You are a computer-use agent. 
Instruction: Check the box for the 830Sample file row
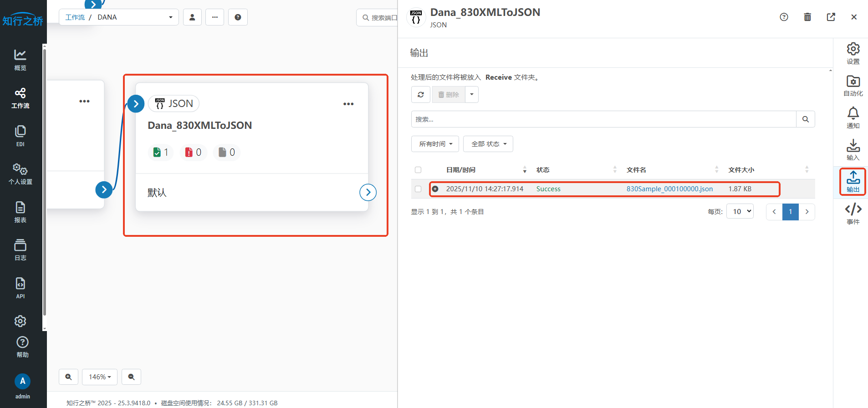click(x=418, y=189)
